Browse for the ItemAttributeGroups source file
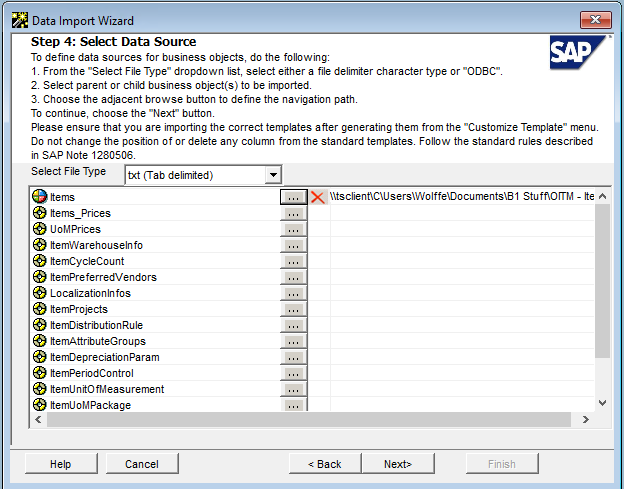The image size is (624, 489). click(293, 341)
